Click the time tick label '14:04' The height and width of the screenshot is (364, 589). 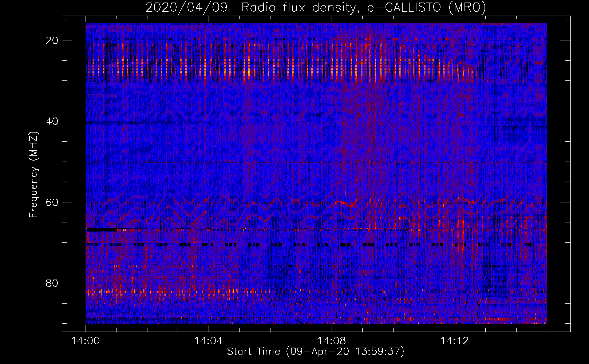coord(209,341)
